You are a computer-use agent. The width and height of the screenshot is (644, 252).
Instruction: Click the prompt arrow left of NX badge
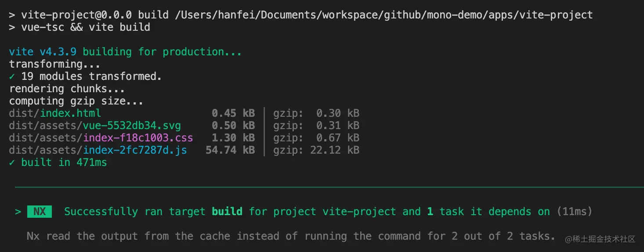(x=18, y=212)
